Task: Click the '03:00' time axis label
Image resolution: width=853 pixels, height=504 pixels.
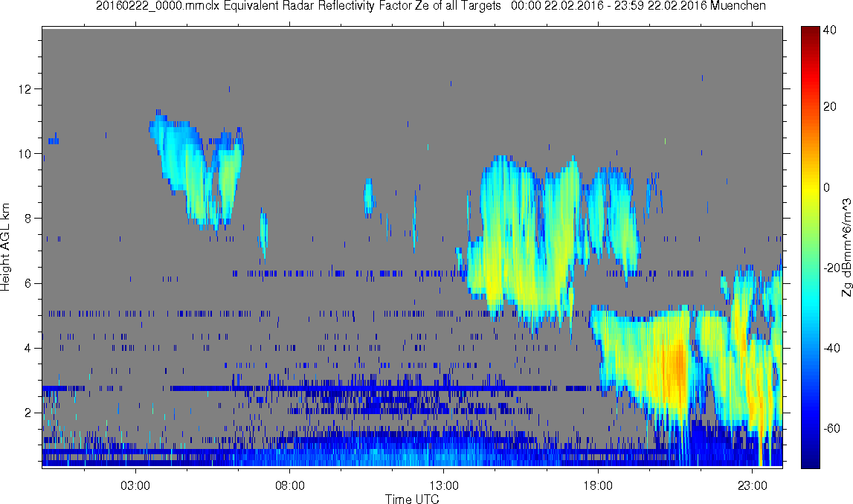Action: tap(135, 485)
